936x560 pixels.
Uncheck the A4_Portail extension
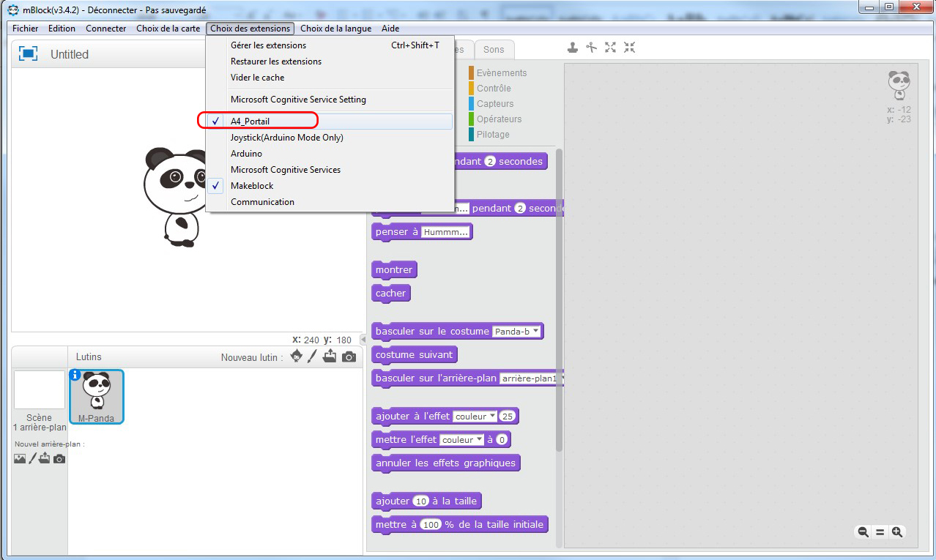coord(250,122)
